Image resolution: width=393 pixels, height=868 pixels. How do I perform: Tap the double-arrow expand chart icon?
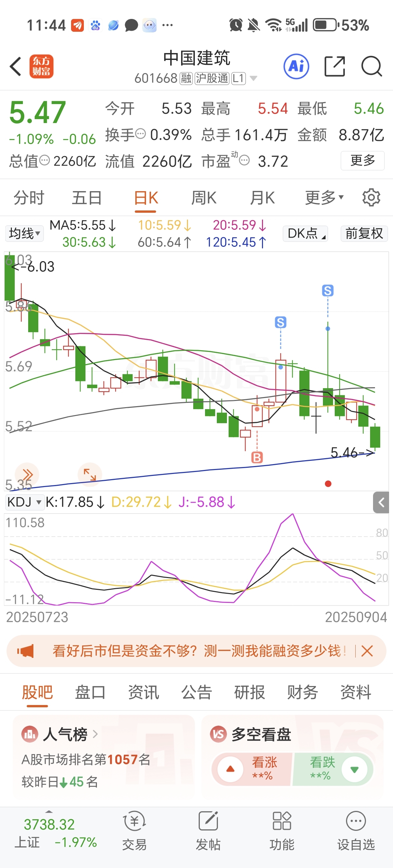pos(27,475)
